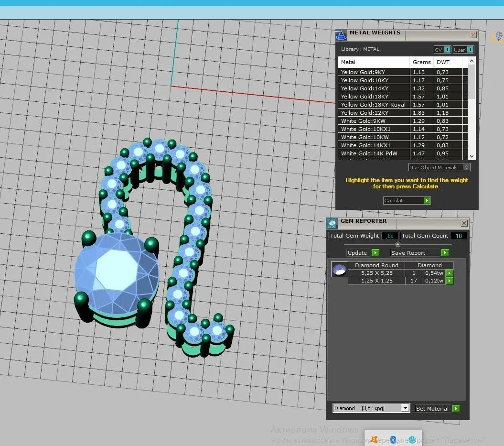Select the Diamond Round gem thumbnail
Image resolution: width=504 pixels, height=446 pixels.
click(x=339, y=270)
